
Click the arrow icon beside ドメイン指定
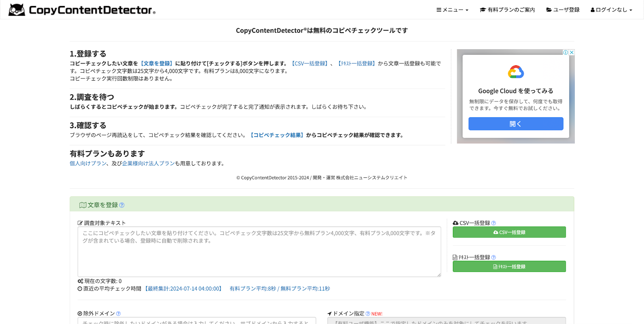[x=330, y=314]
